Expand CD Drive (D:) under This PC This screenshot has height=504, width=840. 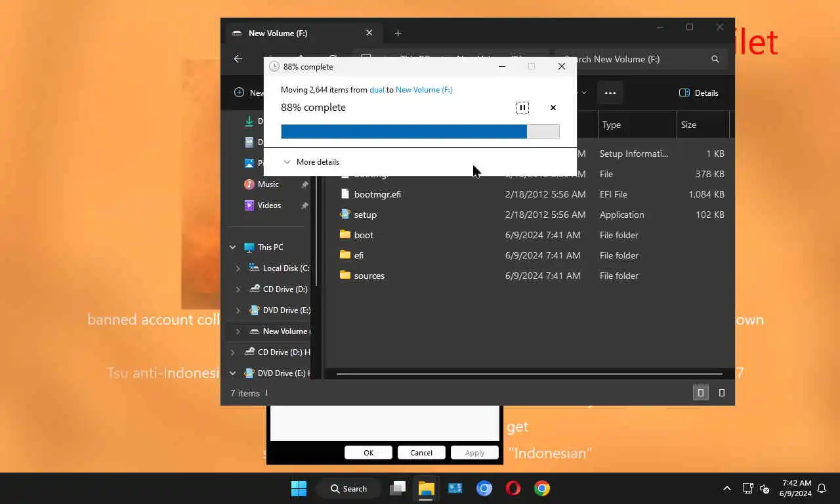tap(238, 289)
